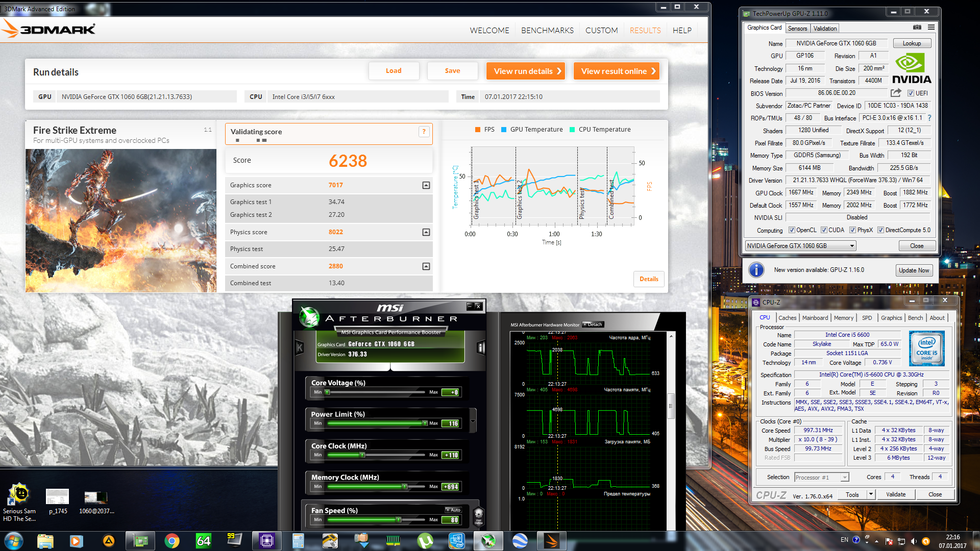Open the BENCHMARKS menu in 3DMark
The width and height of the screenshot is (980, 551).
point(547,31)
